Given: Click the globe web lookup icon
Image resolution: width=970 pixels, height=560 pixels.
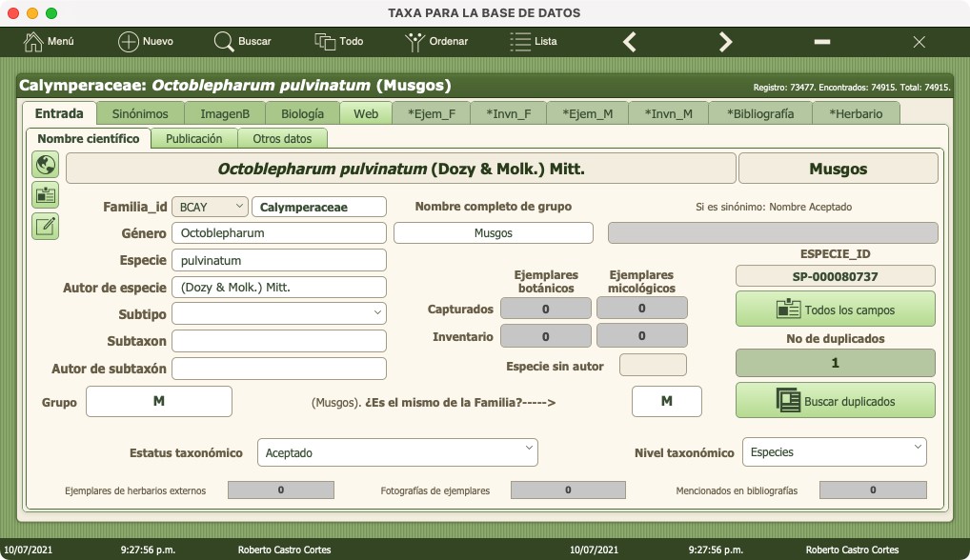Looking at the screenshot, I should 45,165.
